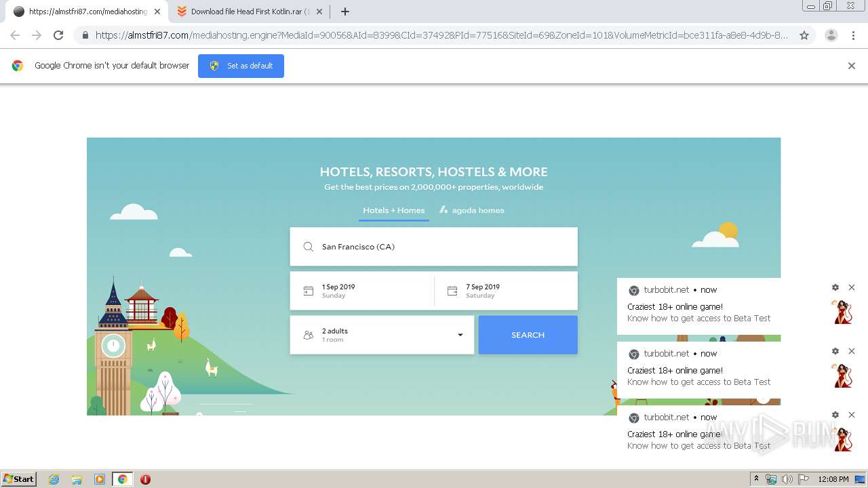Select the Chrome taskbar button

click(x=122, y=479)
